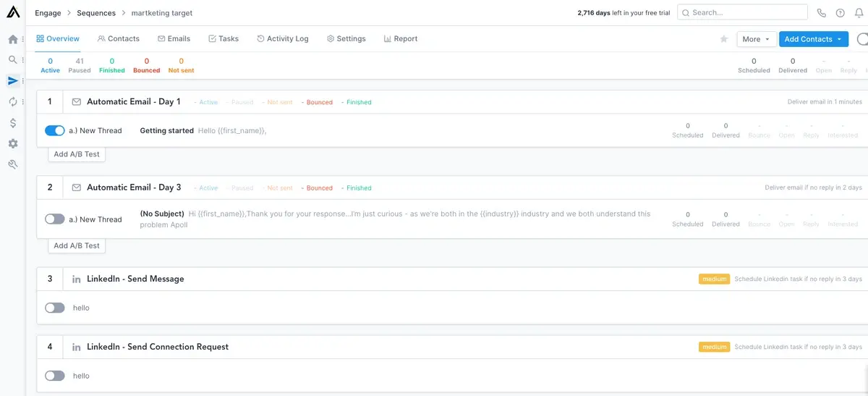
Task: Open the Report tab
Action: coord(401,39)
